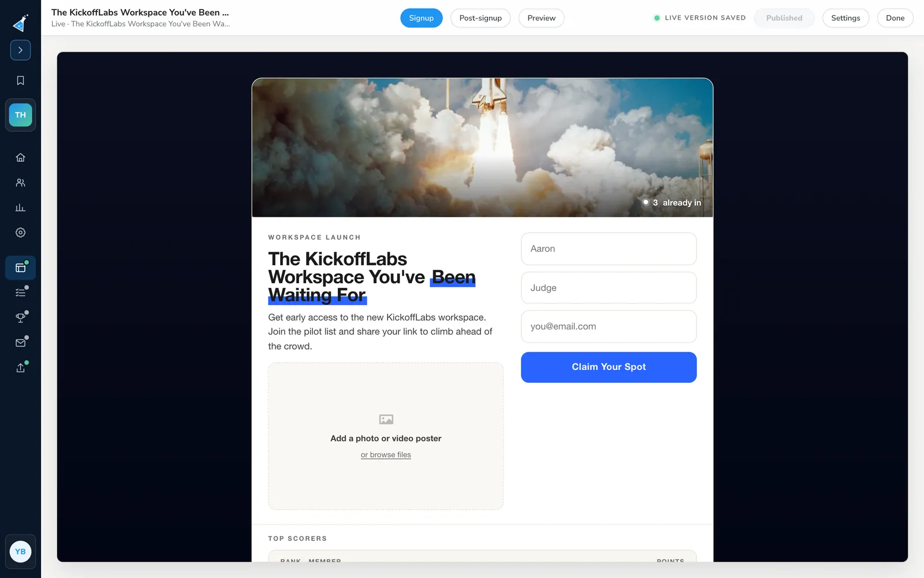924x578 pixels.
Task: Click the Add a photo or video poster text
Action: [x=386, y=438]
